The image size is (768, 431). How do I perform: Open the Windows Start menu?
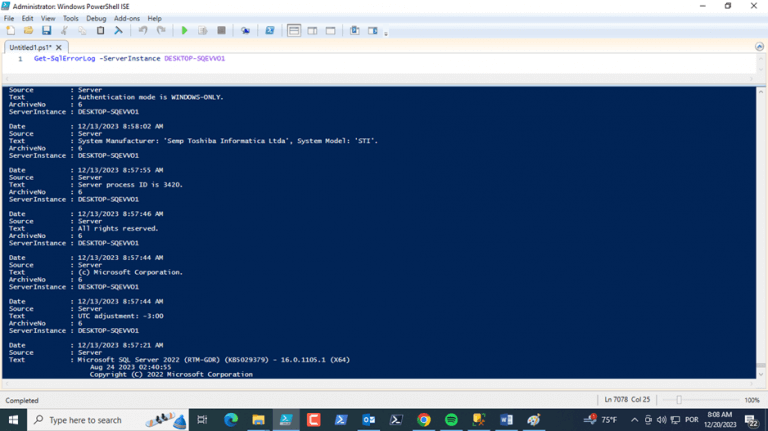(x=13, y=420)
